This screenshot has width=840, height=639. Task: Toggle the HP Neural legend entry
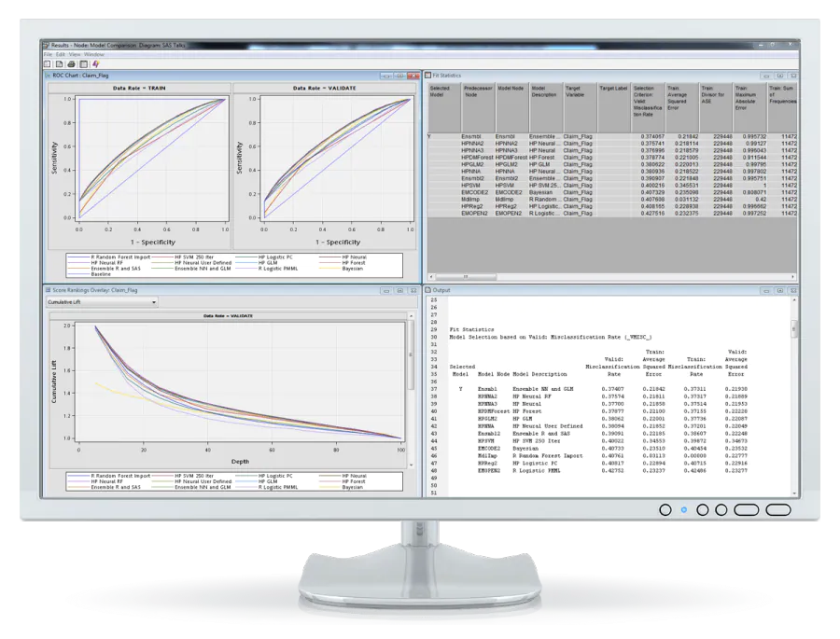click(353, 257)
